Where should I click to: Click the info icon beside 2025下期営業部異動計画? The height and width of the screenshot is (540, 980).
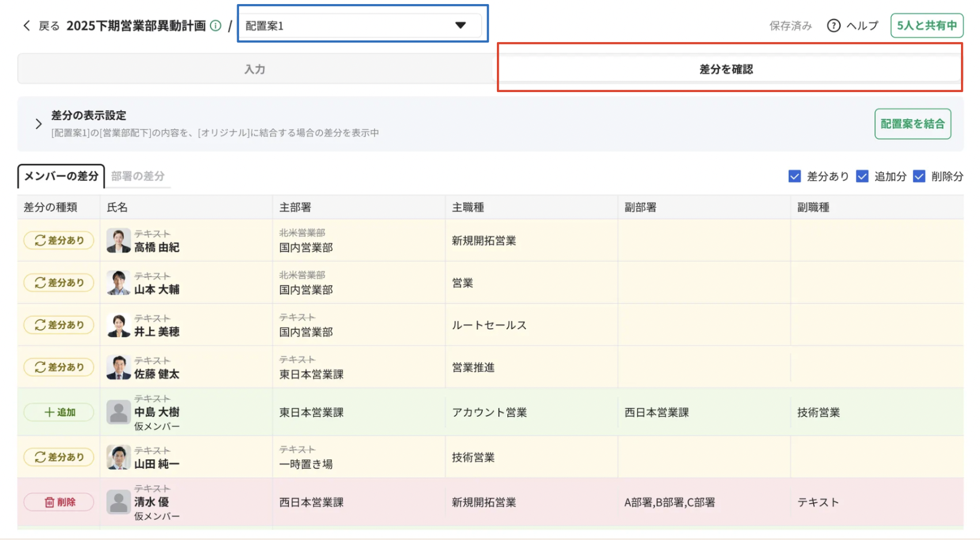(216, 25)
